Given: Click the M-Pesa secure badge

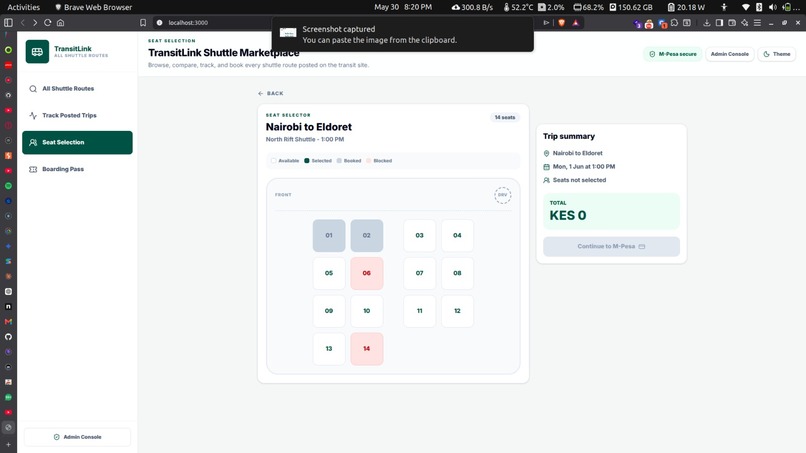Looking at the screenshot, I should 673,54.
